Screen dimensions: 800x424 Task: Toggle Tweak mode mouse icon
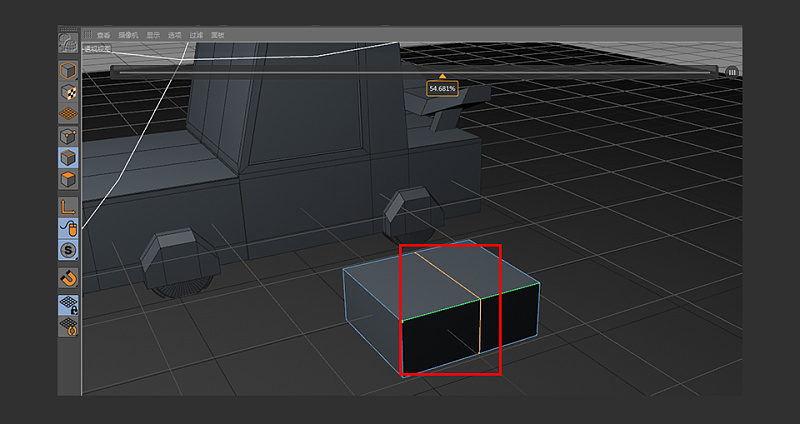click(x=68, y=228)
